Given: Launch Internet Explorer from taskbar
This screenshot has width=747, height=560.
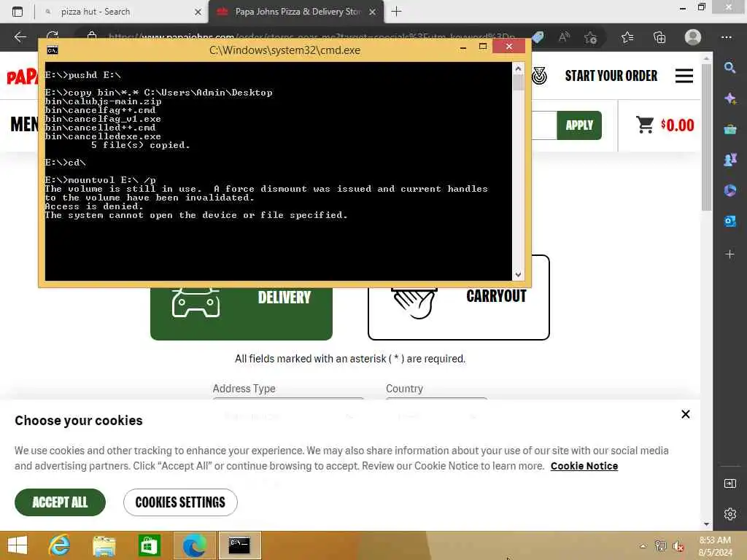Looking at the screenshot, I should pyautogui.click(x=59, y=545).
